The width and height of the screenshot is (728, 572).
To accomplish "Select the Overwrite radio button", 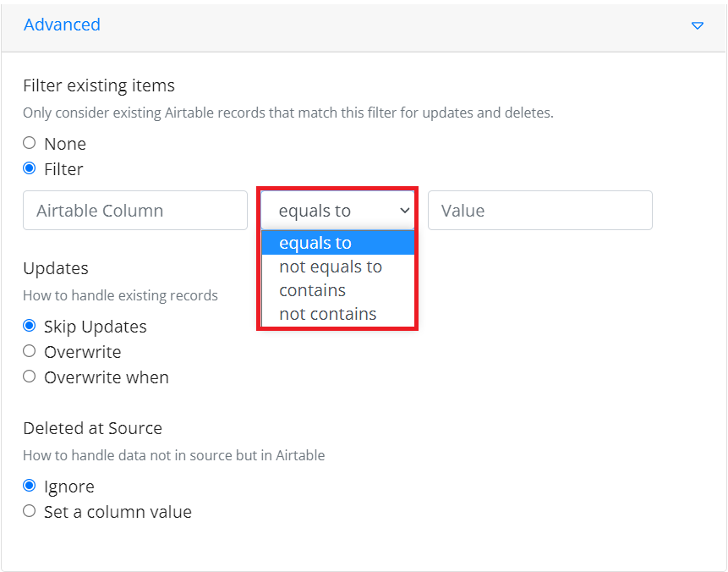I will click(30, 351).
